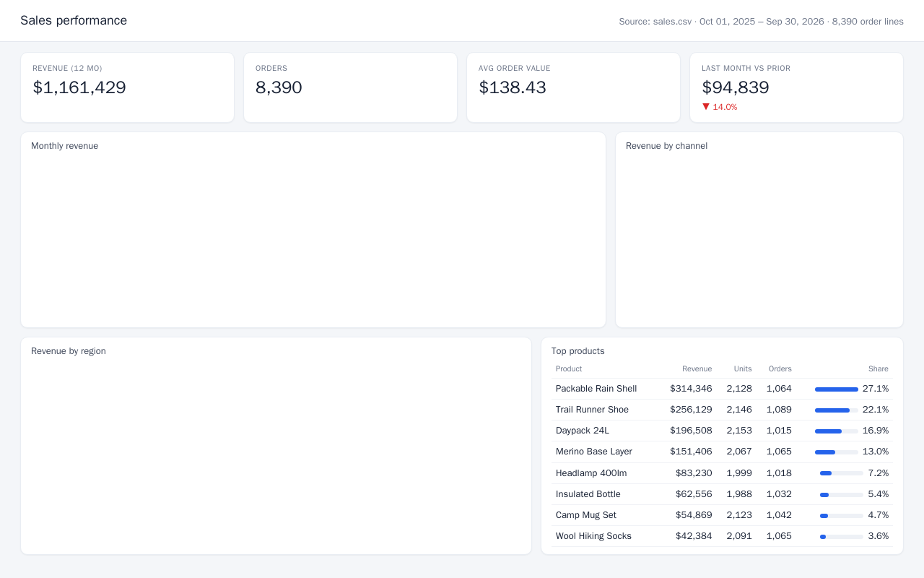This screenshot has height=578, width=924.
Task: Select the Camp Mug Set row name
Action: point(586,515)
